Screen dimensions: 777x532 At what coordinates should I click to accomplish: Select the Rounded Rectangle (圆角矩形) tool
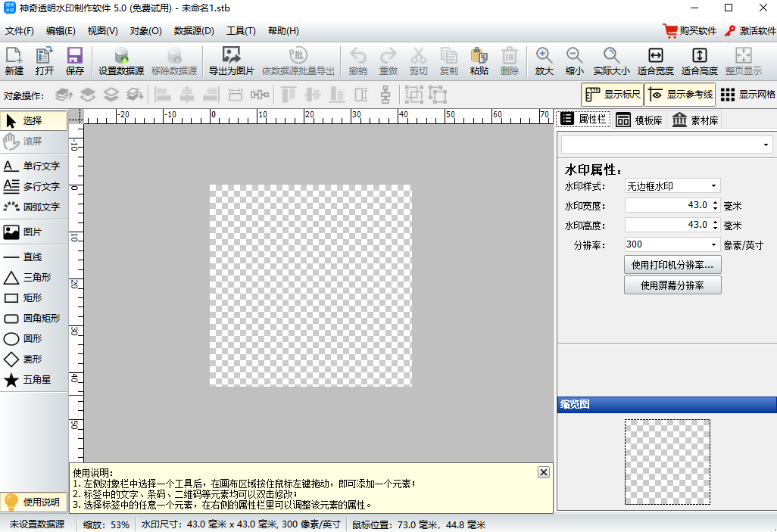click(x=33, y=319)
